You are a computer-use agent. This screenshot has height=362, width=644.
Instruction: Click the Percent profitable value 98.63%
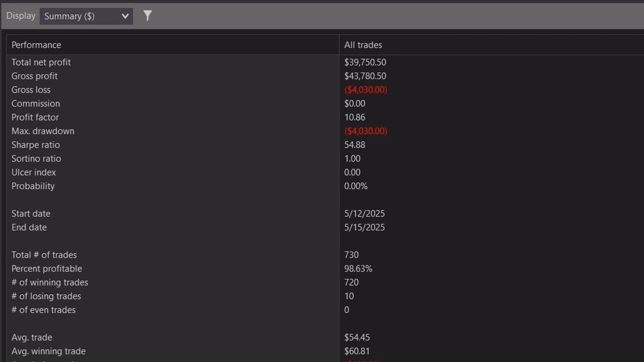pyautogui.click(x=358, y=268)
